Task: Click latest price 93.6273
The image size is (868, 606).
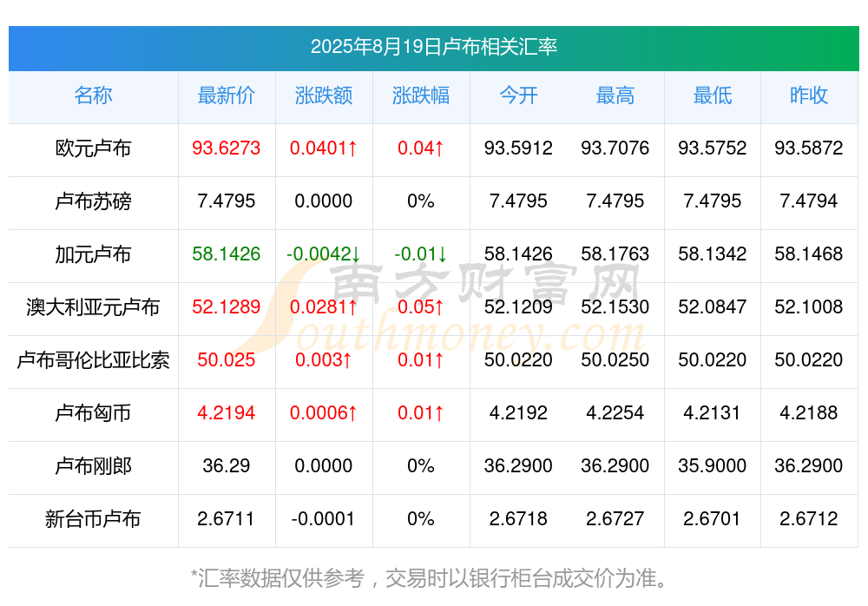Action: (x=227, y=148)
